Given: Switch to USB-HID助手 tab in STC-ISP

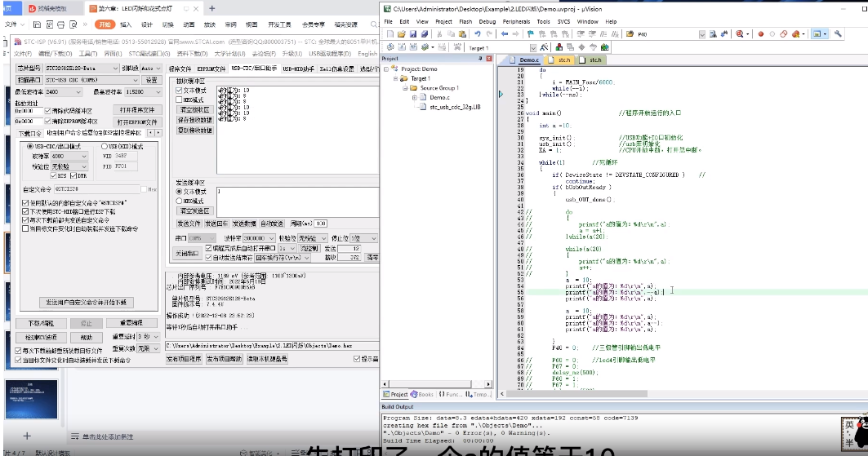Looking at the screenshot, I should tap(298, 69).
